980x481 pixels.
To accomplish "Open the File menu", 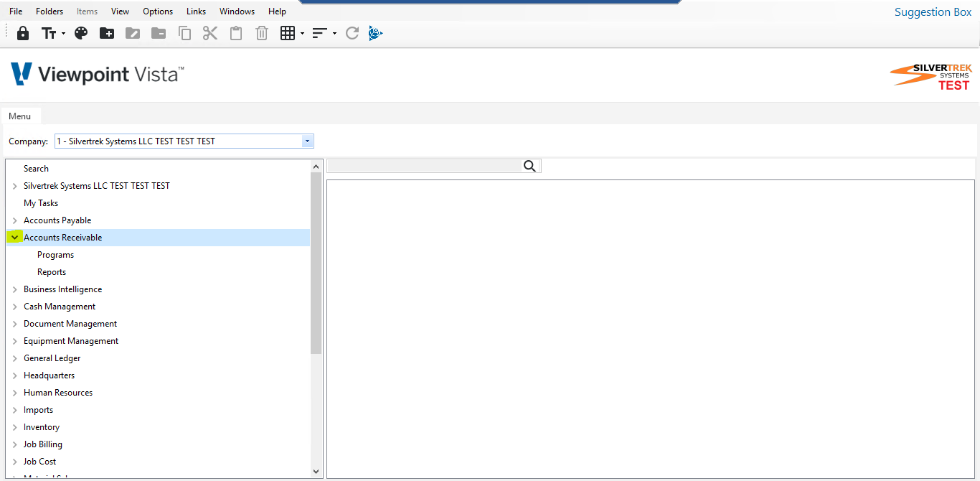I will pyautogui.click(x=16, y=11).
